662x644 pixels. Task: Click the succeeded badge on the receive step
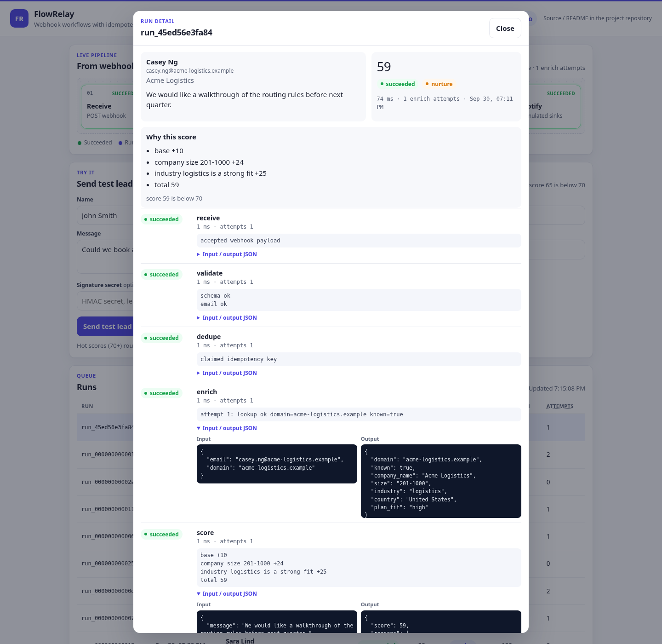click(161, 219)
